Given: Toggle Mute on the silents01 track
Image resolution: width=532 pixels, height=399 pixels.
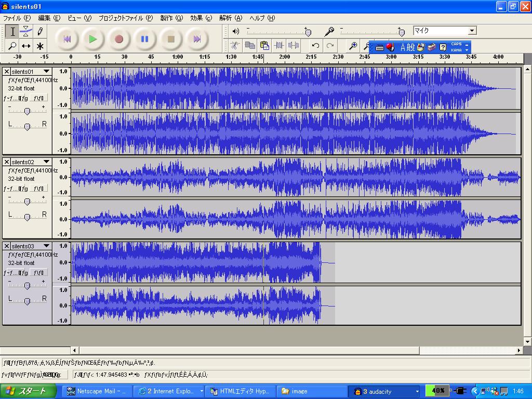Looking at the screenshot, I should click(x=16, y=98).
